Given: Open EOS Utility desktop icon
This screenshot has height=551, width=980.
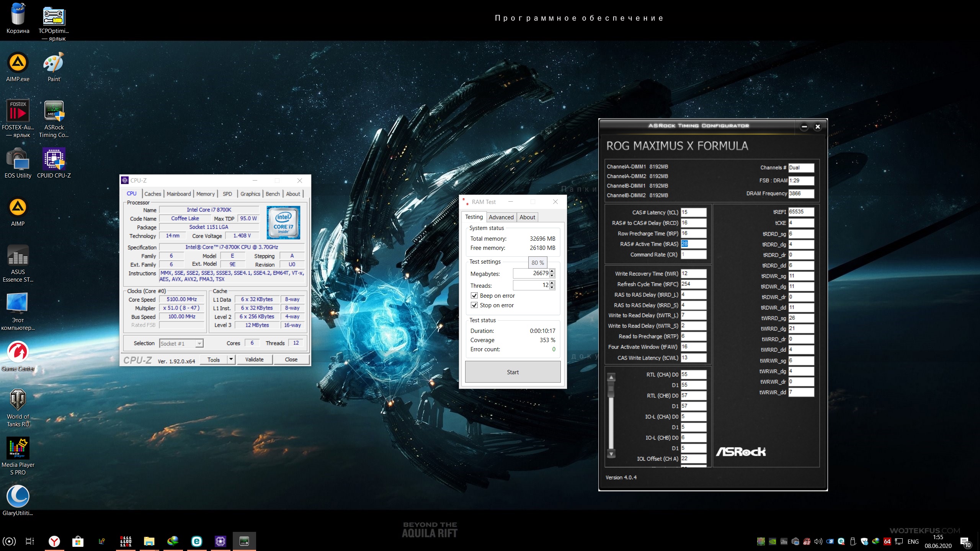Looking at the screenshot, I should point(18,159).
